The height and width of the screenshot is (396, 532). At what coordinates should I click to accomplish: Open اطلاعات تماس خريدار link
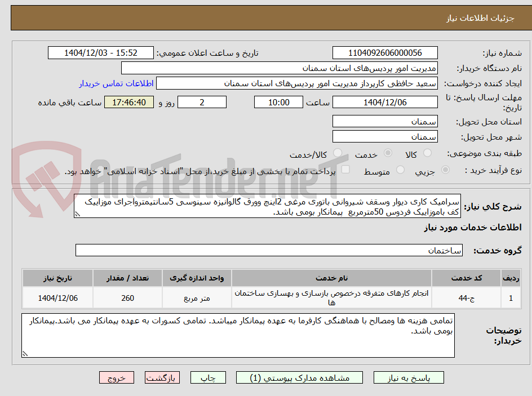point(116,83)
